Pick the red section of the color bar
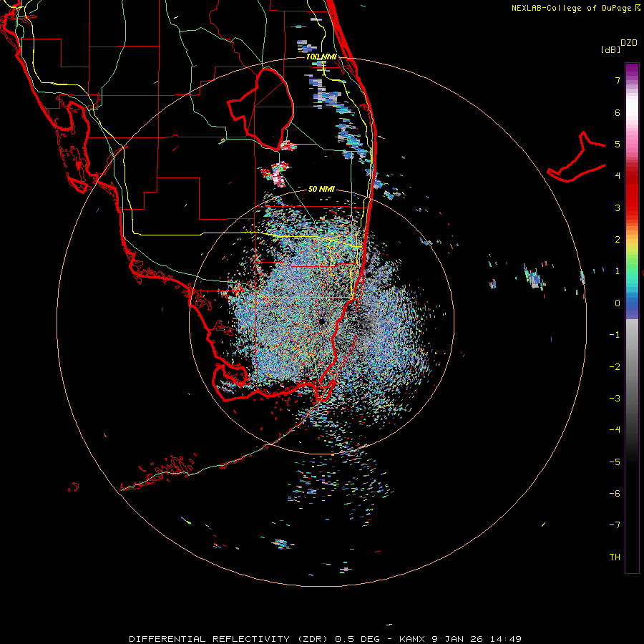 (632, 193)
